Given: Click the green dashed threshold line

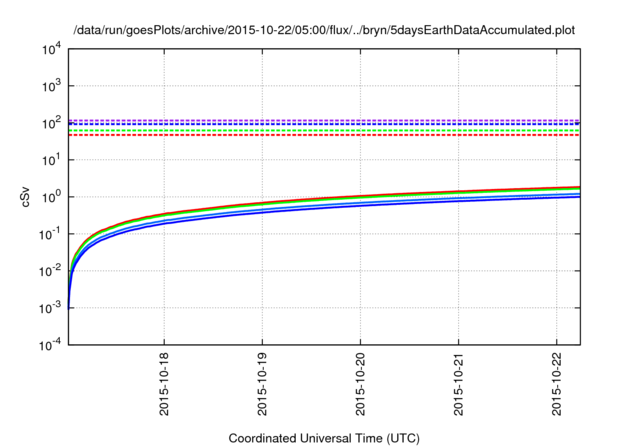Looking at the screenshot, I should [x=324, y=131].
